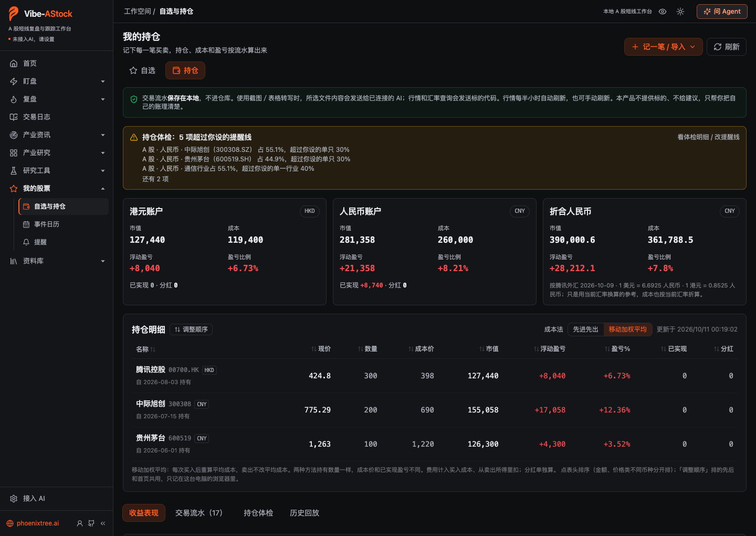Click the 接入 AI gear icon
This screenshot has height=536, width=756.
14,499
